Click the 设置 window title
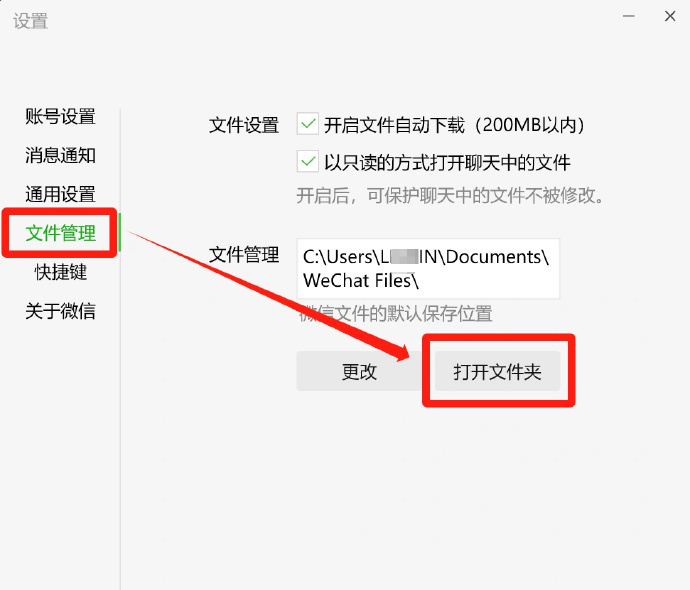Viewport: 690px width, 590px height. tap(30, 21)
